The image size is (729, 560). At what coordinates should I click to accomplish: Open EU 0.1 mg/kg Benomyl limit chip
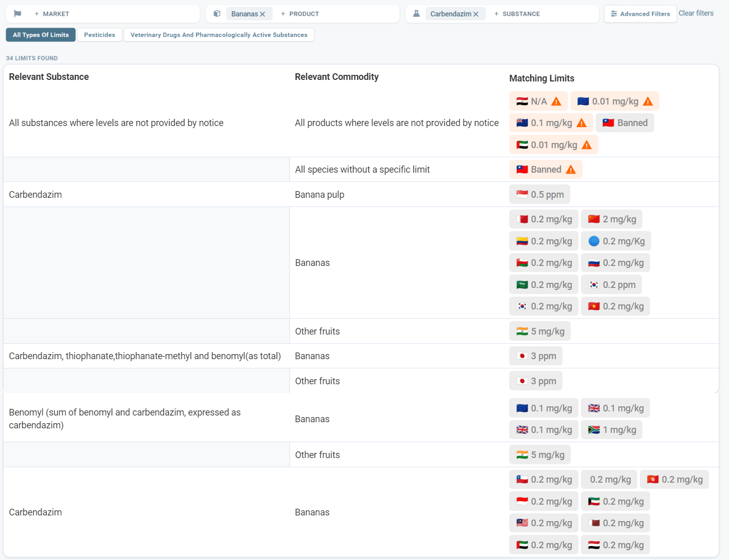tap(544, 408)
